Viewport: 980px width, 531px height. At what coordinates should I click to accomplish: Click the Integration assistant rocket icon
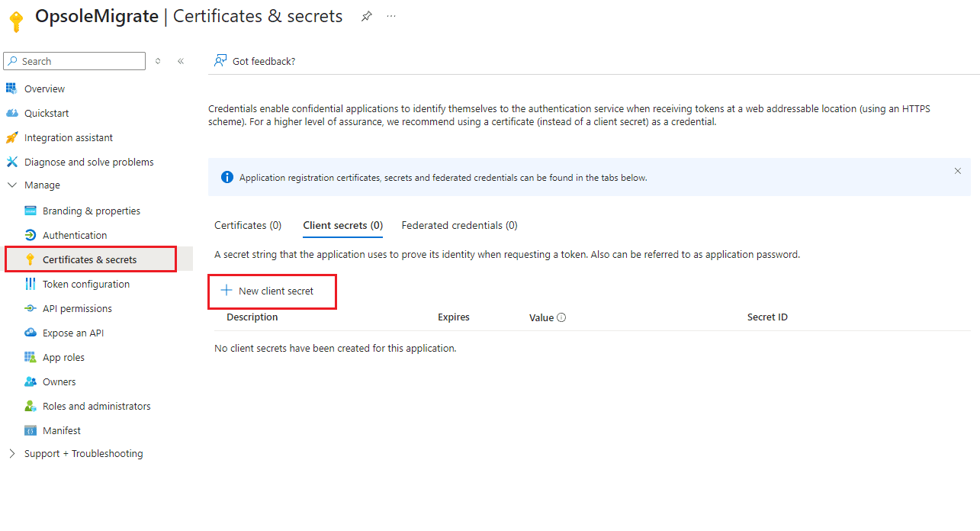(x=11, y=137)
